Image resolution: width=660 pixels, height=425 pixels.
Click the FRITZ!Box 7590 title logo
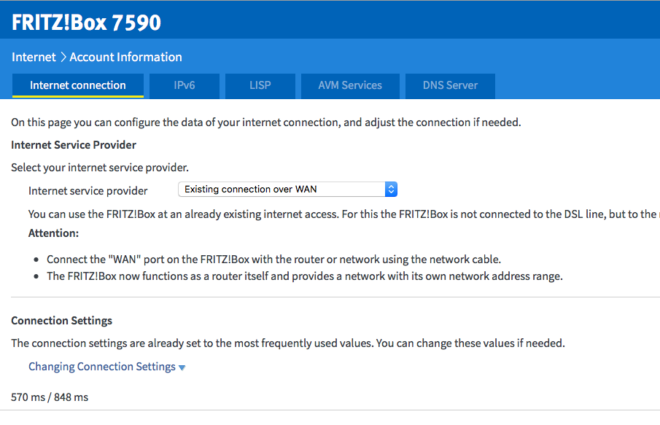coord(86,22)
